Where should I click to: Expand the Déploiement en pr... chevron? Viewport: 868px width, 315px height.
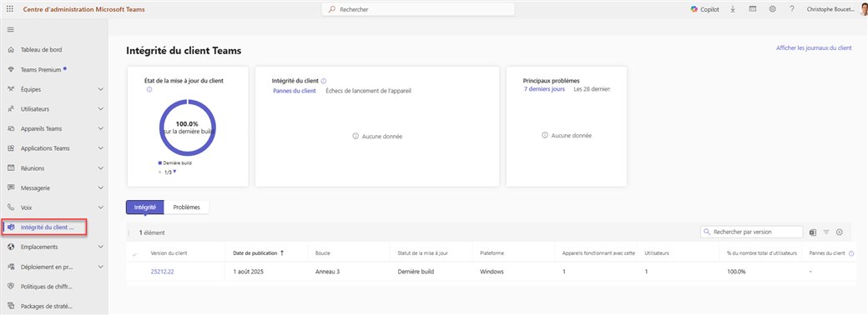[101, 267]
